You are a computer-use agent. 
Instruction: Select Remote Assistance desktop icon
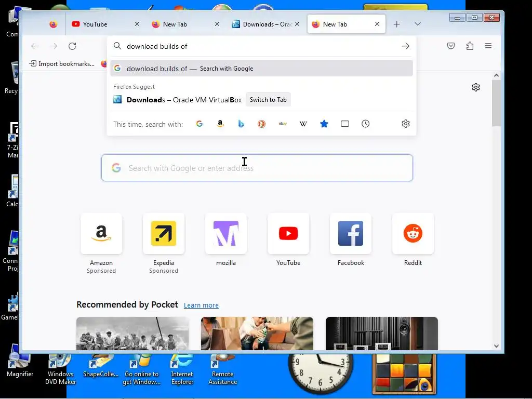(x=222, y=369)
